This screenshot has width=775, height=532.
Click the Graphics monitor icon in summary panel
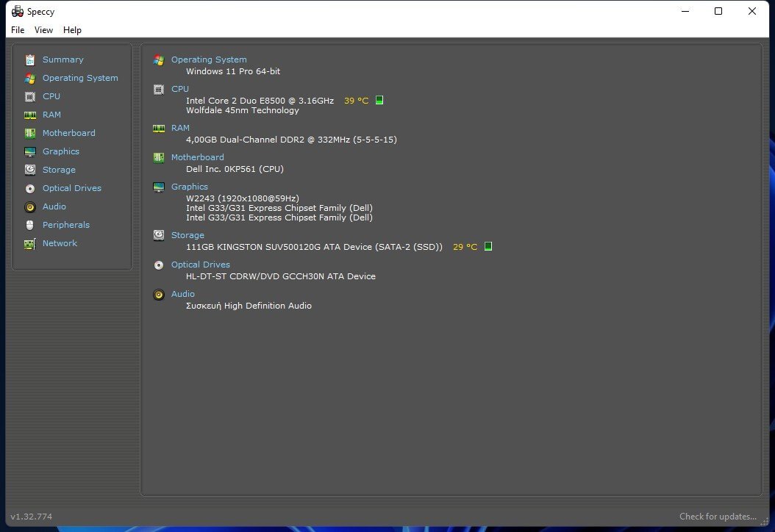[x=159, y=187]
